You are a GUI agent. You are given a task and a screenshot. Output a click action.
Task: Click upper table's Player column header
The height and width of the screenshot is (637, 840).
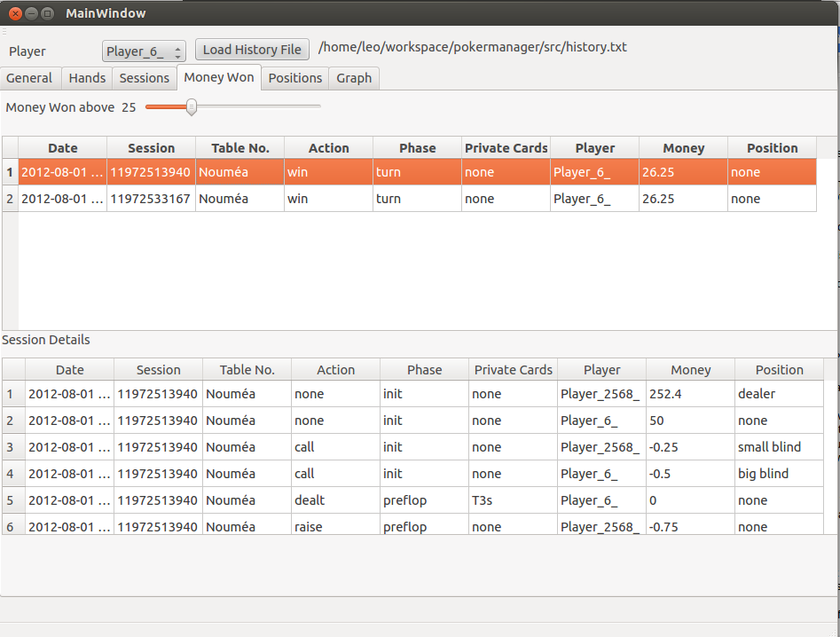[594, 148]
